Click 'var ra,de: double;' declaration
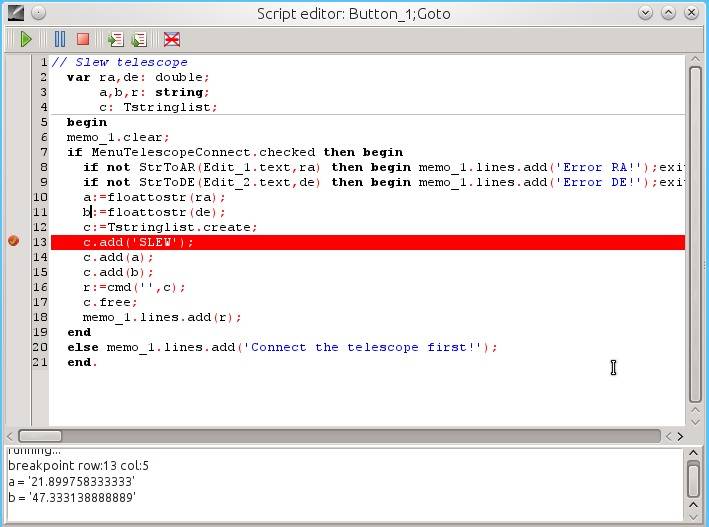Screen dimensions: 709x527 (x=138, y=77)
